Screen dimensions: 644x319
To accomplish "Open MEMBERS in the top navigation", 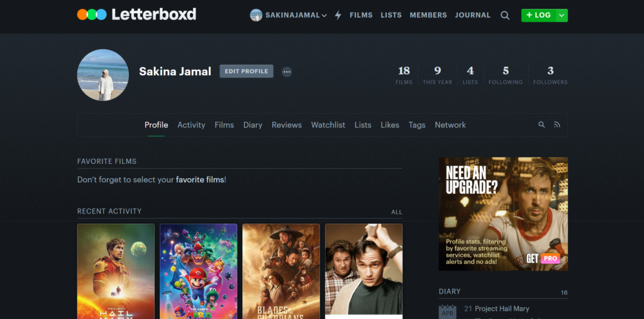I will point(428,15).
